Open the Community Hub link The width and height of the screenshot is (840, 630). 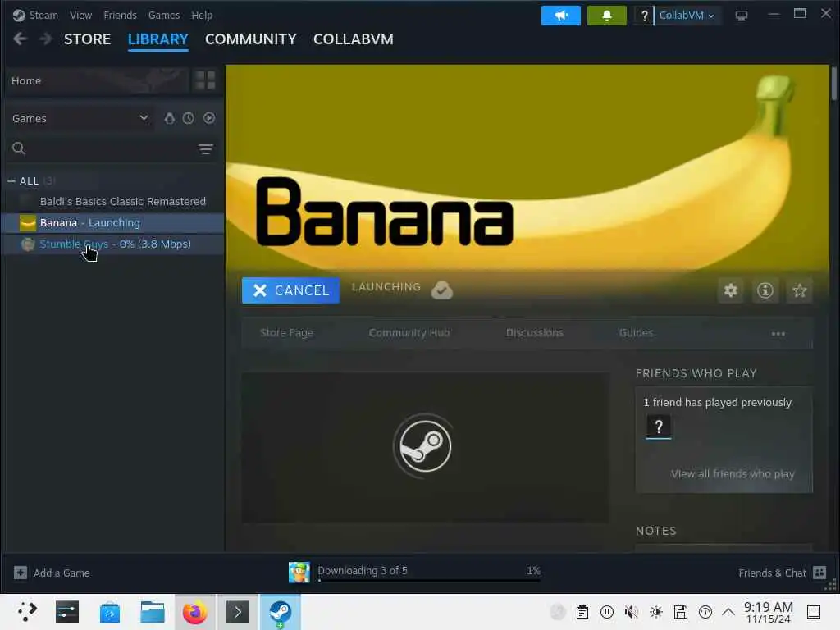click(x=409, y=333)
